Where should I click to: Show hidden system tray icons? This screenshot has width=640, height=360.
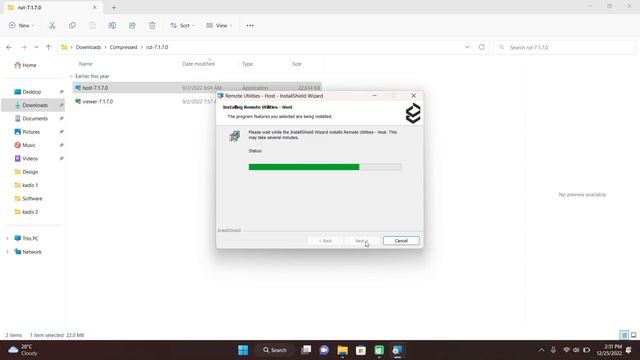(x=541, y=350)
